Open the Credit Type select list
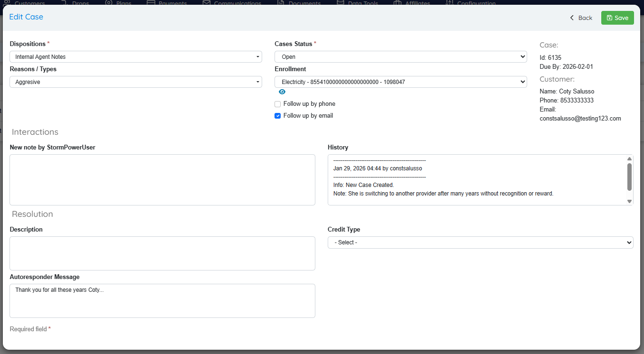The image size is (644, 354). (480, 242)
